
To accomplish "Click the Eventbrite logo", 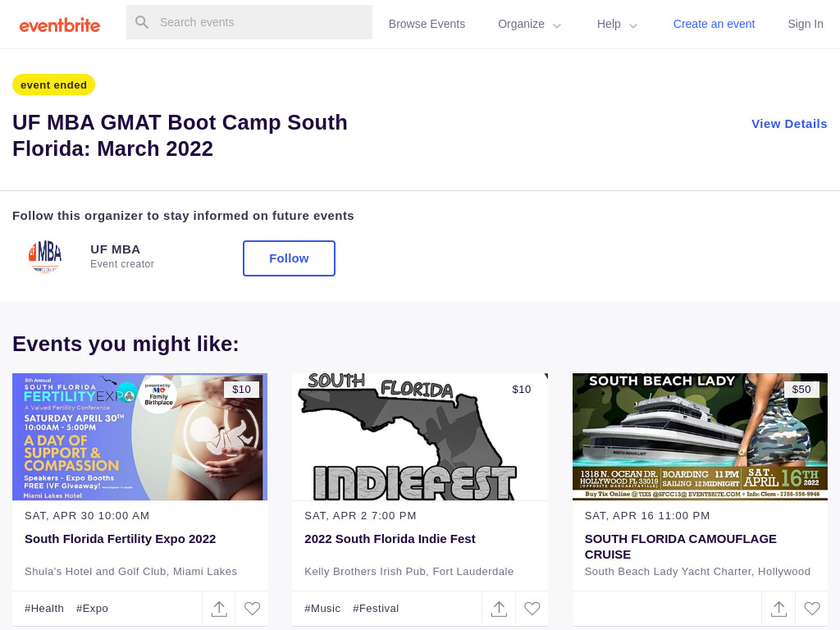I will click(x=59, y=25).
